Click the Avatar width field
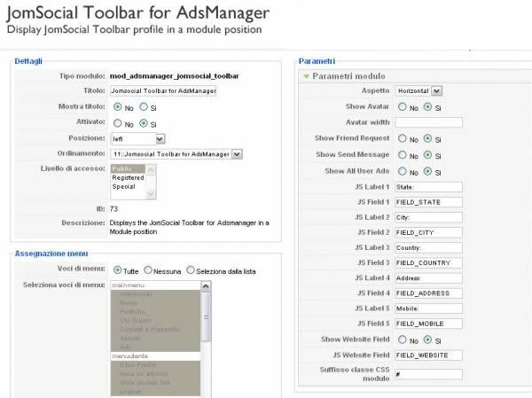 428,122
